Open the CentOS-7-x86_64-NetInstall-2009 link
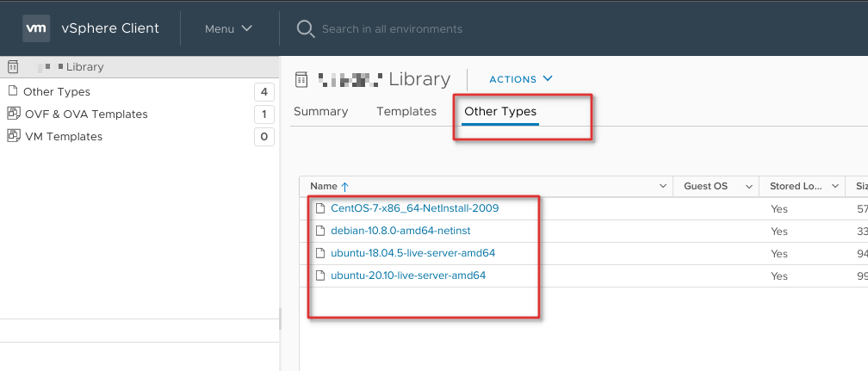868x371 pixels. tap(415, 208)
